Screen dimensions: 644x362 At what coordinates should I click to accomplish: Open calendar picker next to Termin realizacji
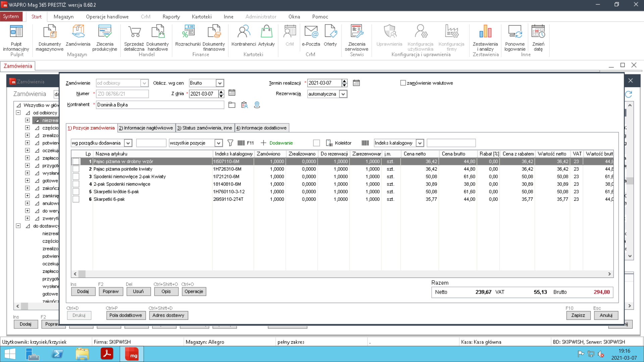[356, 83]
